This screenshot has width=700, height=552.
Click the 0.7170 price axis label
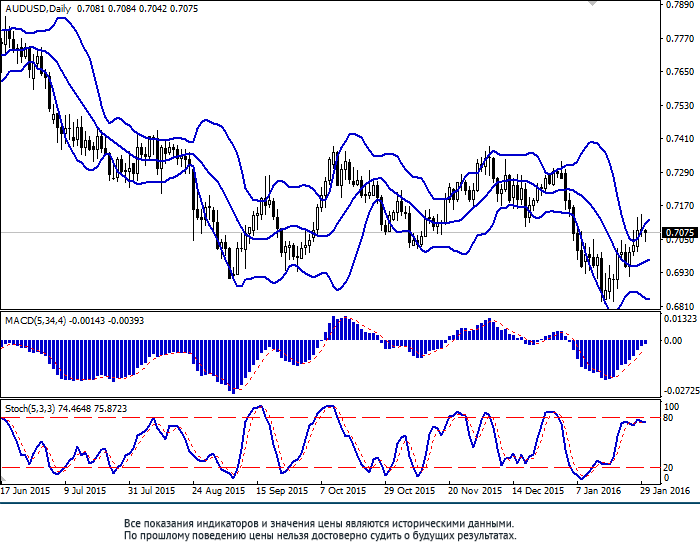click(680, 206)
